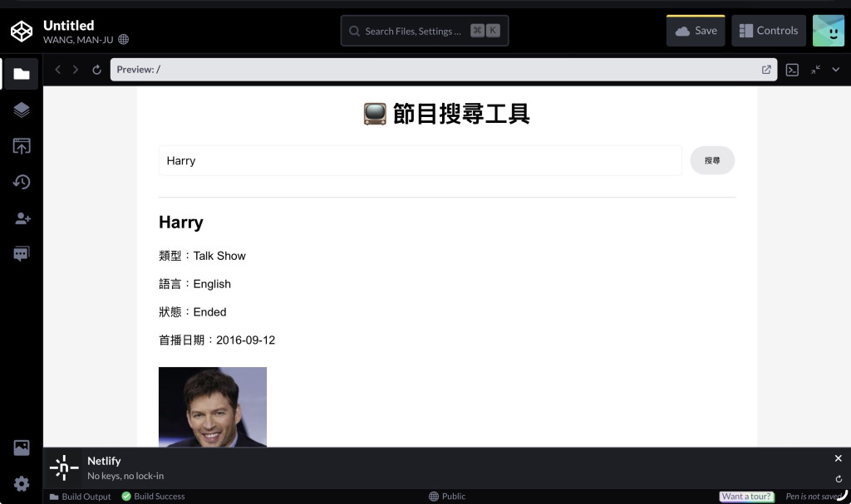The width and height of the screenshot is (851, 504).
Task: Open the settings gear sidebar icon
Action: point(22,483)
